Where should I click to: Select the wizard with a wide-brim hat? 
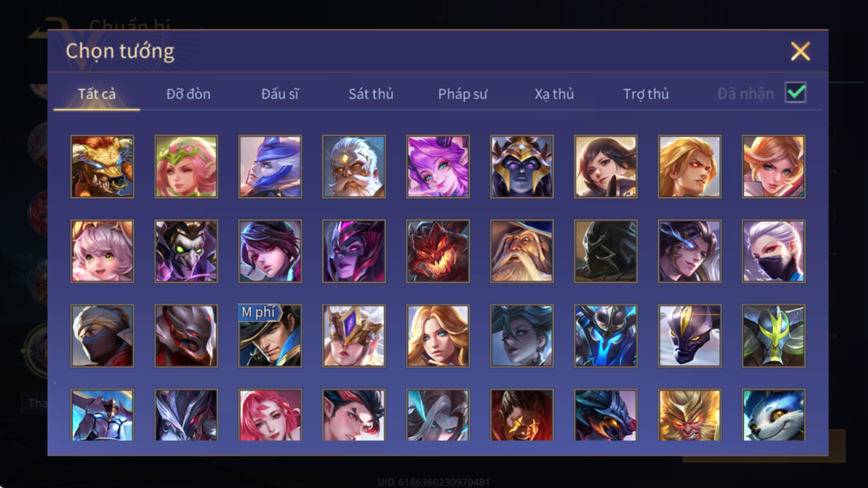(522, 251)
